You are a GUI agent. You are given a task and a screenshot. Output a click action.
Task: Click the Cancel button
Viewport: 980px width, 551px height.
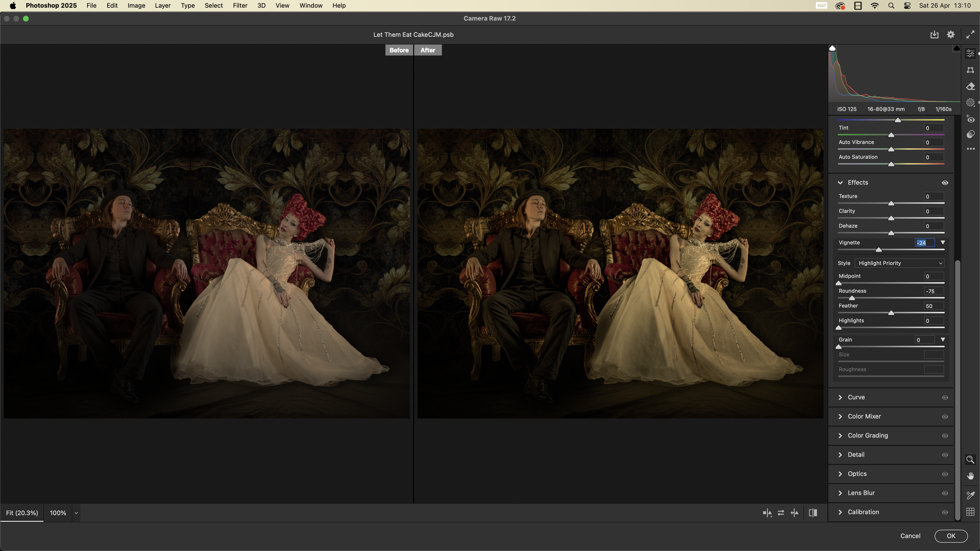tap(910, 536)
